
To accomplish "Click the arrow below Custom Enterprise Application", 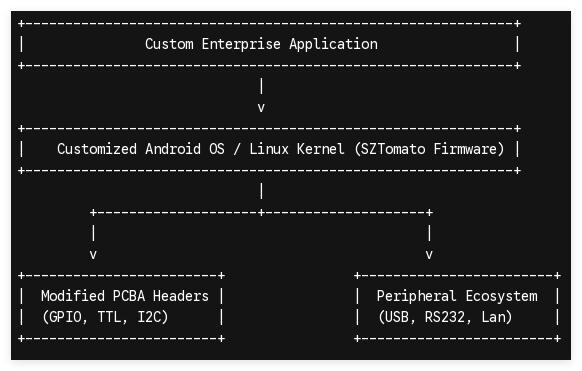I will pos(261,108).
